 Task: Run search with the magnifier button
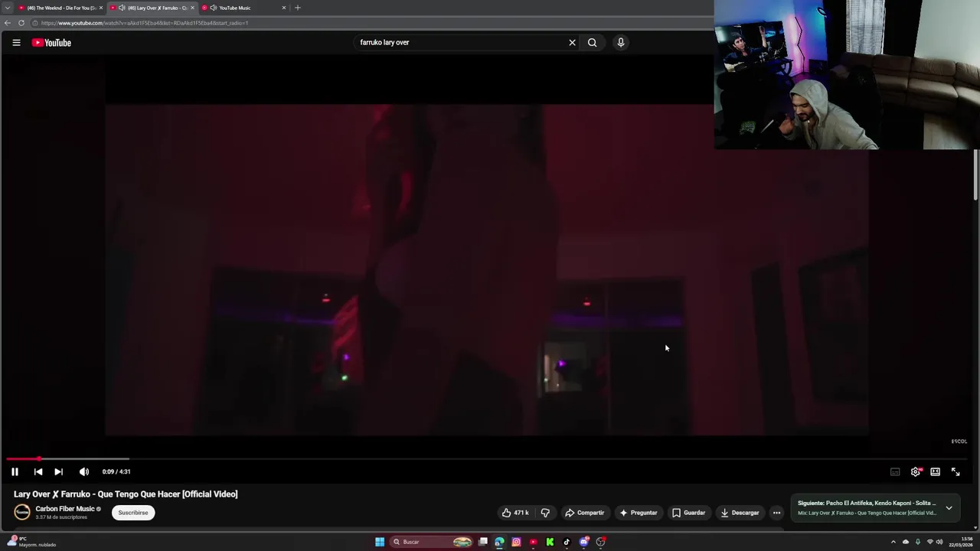pos(592,43)
